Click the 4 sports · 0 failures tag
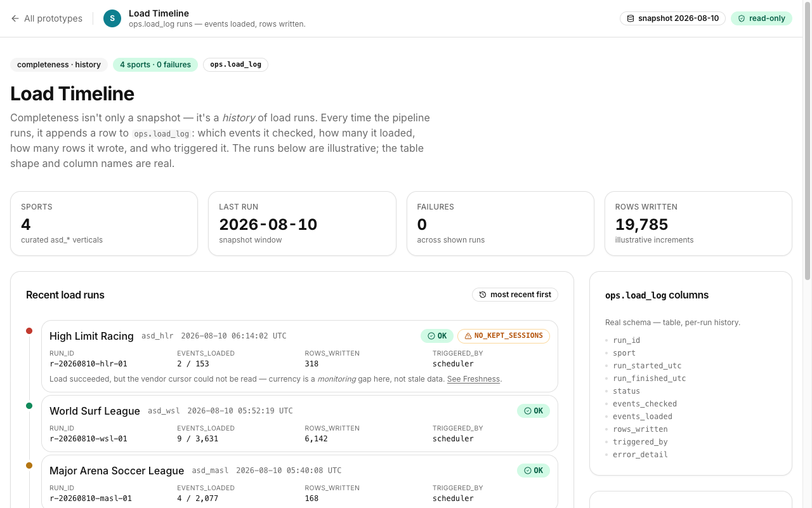Screen dimensions: 812x508 click(x=155, y=65)
